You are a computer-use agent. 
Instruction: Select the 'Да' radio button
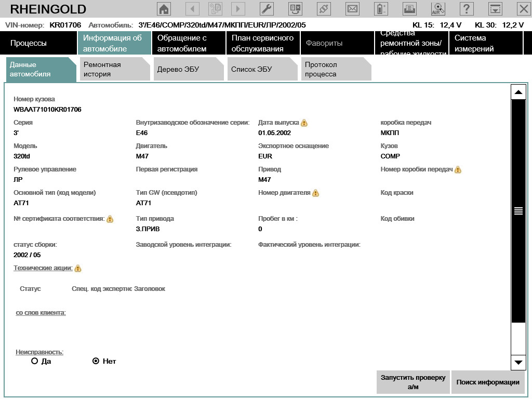[x=35, y=361]
